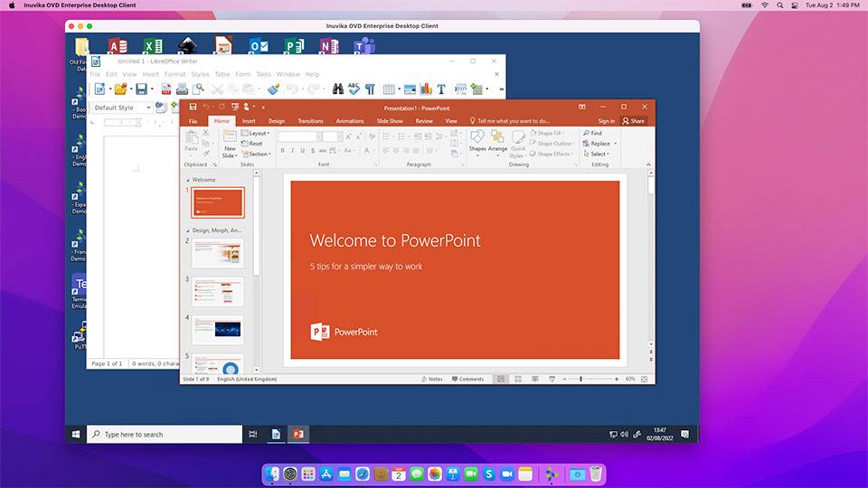The image size is (868, 488).
Task: Toggle the Notes pane in status bar
Action: point(432,379)
